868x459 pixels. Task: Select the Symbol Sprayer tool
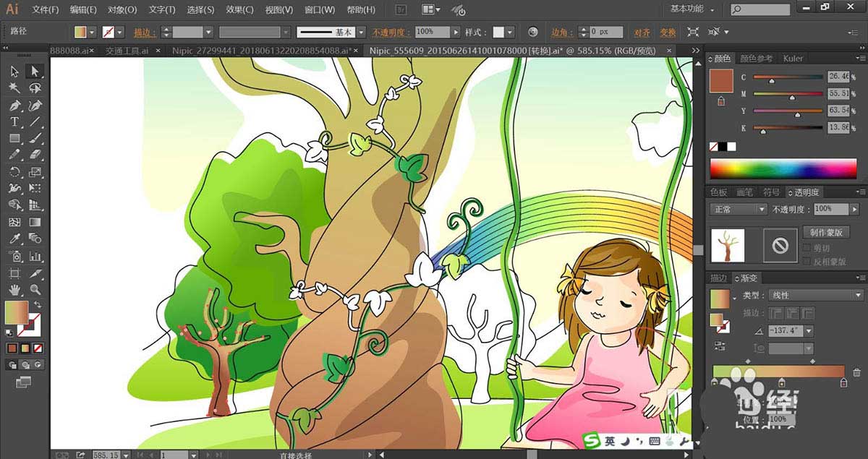(x=14, y=256)
